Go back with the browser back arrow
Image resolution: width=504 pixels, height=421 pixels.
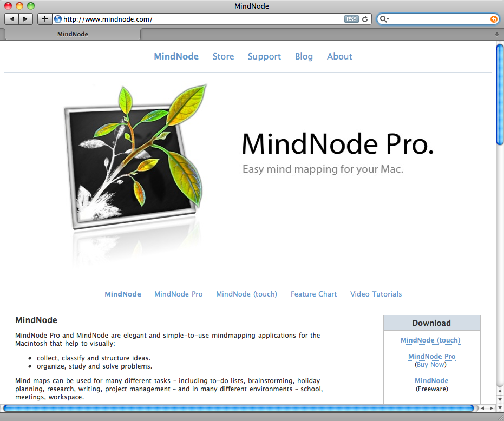11,19
